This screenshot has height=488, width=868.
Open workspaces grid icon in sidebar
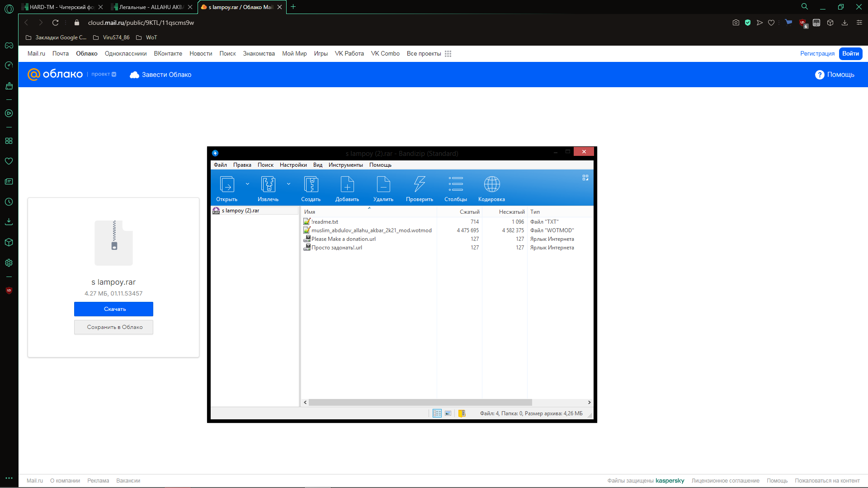pyautogui.click(x=9, y=141)
